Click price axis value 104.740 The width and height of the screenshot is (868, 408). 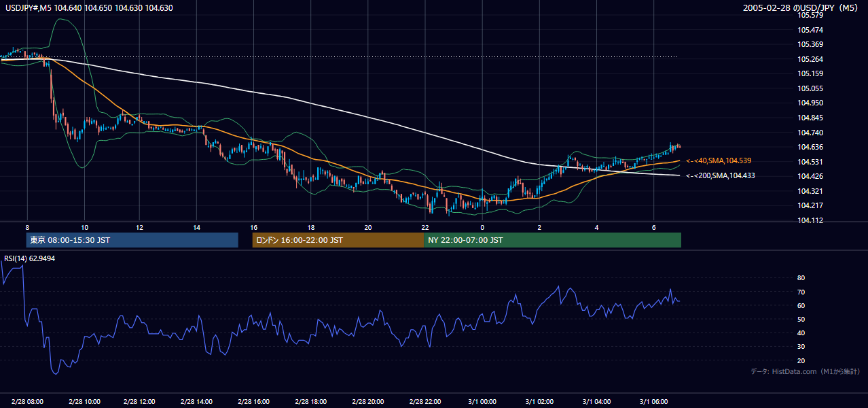(x=811, y=133)
